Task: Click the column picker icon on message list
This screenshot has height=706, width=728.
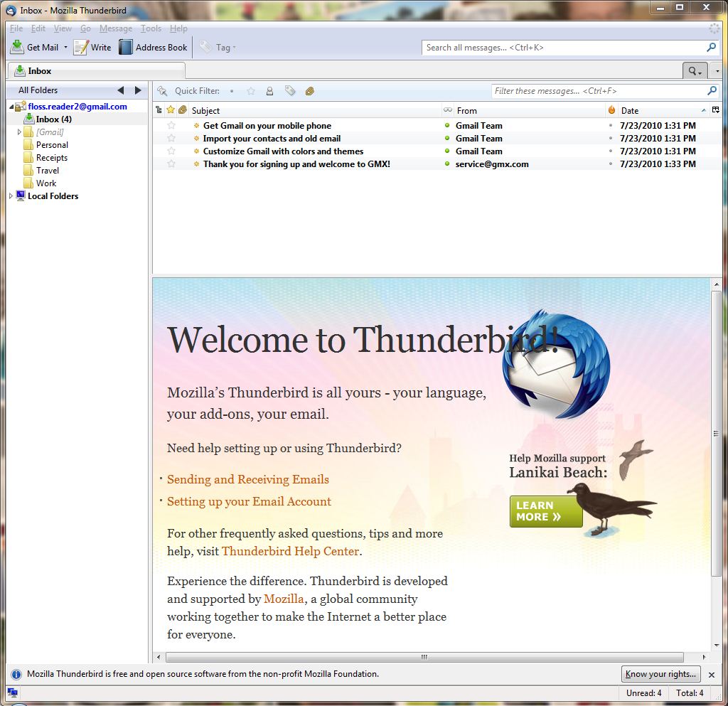Action: [x=715, y=110]
